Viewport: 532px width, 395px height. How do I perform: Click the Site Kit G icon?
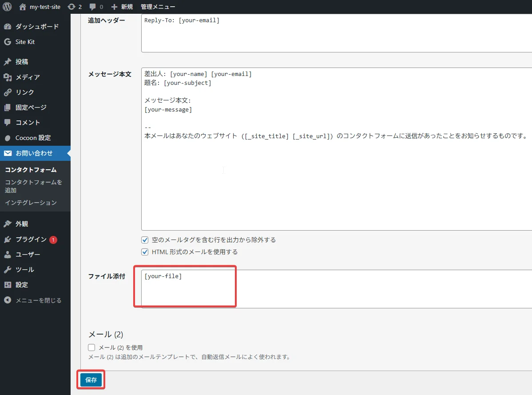coord(8,42)
